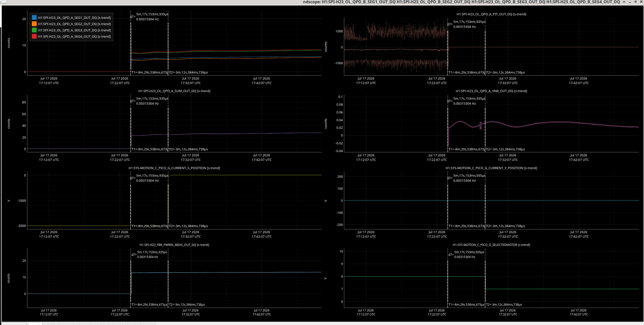644x325 pixels.
Task: Select the T1 cursor line in the SEG plot
Action: coord(131,43)
